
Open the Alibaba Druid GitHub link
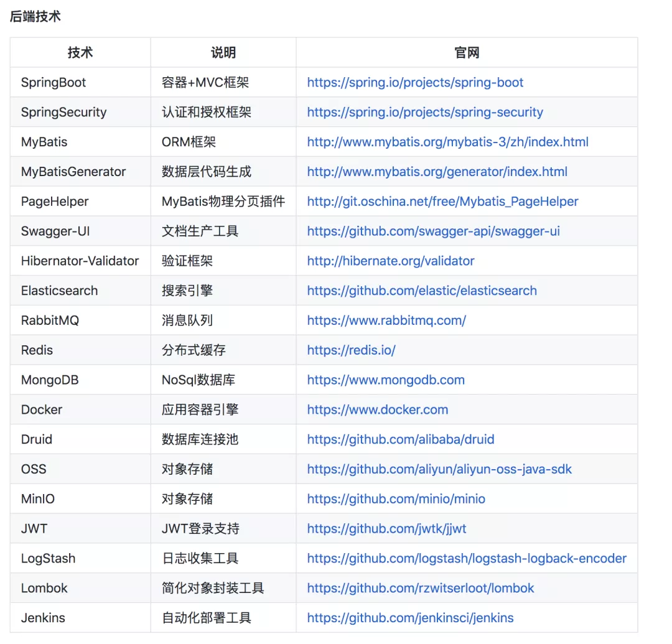401,439
